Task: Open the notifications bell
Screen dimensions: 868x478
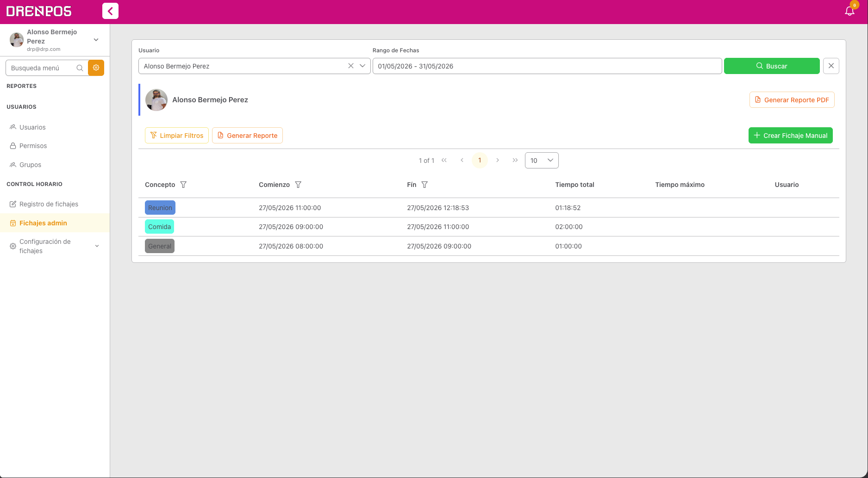Action: pos(849,11)
